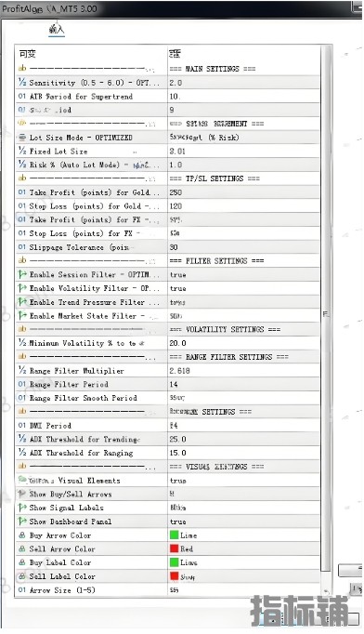Click flag icon beside Enable Trend Pressure Filter
The width and height of the screenshot is (364, 634).
click(22, 302)
